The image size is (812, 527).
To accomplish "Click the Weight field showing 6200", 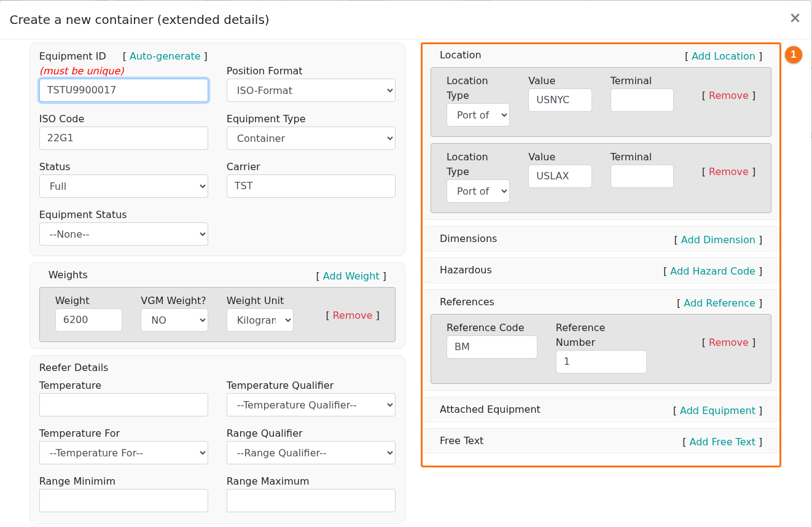I will 88,320.
